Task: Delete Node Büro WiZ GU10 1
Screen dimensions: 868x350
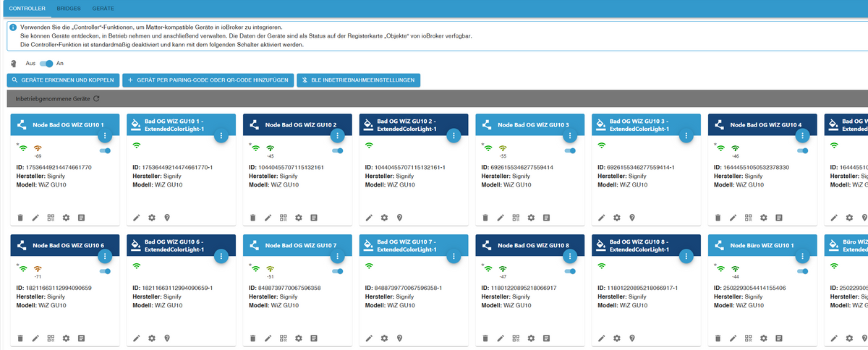Action: pyautogui.click(x=718, y=338)
